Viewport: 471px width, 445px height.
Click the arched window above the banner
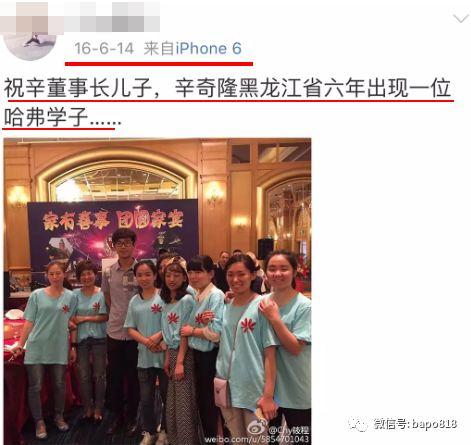pos(117,183)
